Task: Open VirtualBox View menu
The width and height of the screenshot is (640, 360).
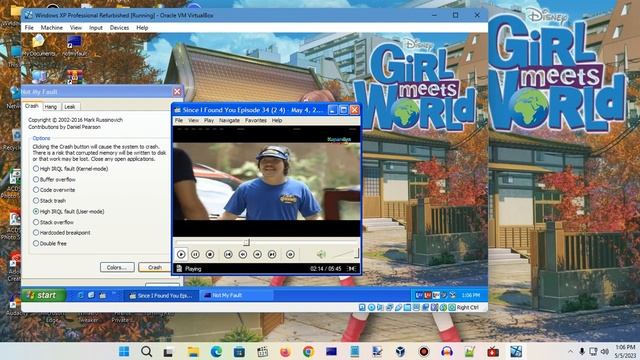Action: coord(76,28)
